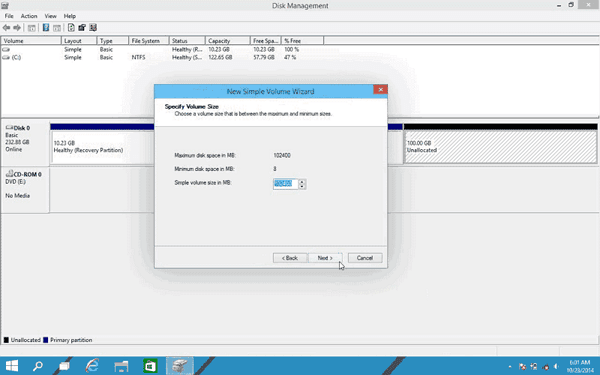Click the Forward arrow toolbar icon

pos(17,28)
